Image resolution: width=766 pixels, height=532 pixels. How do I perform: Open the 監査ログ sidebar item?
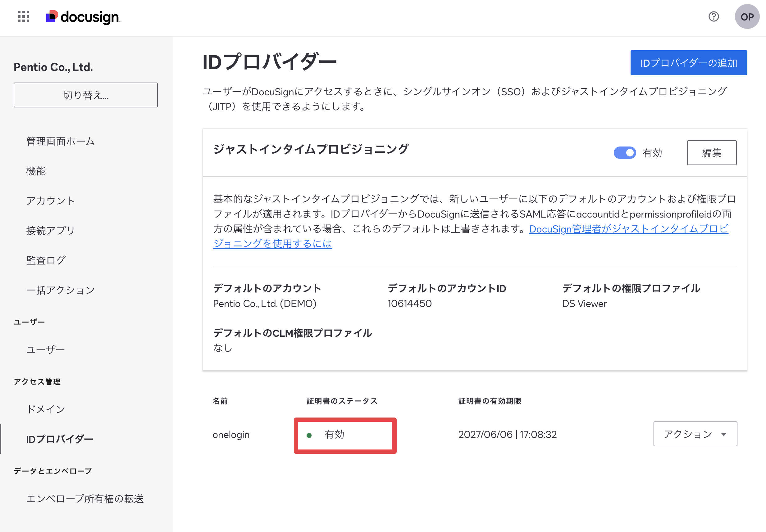tap(46, 260)
